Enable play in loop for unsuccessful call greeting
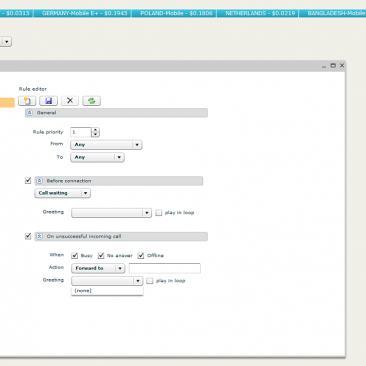 pyautogui.click(x=150, y=281)
